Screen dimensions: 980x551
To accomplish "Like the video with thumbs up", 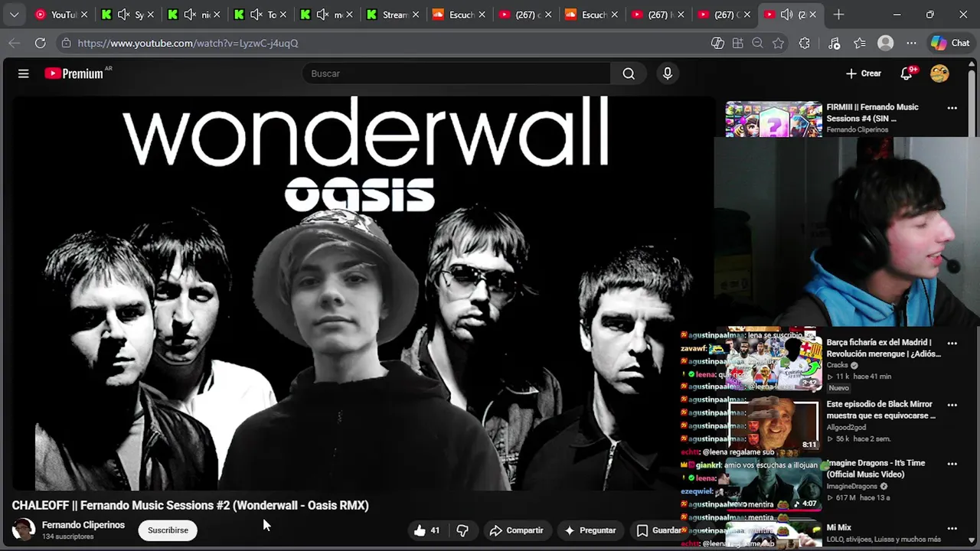I will [x=426, y=530].
